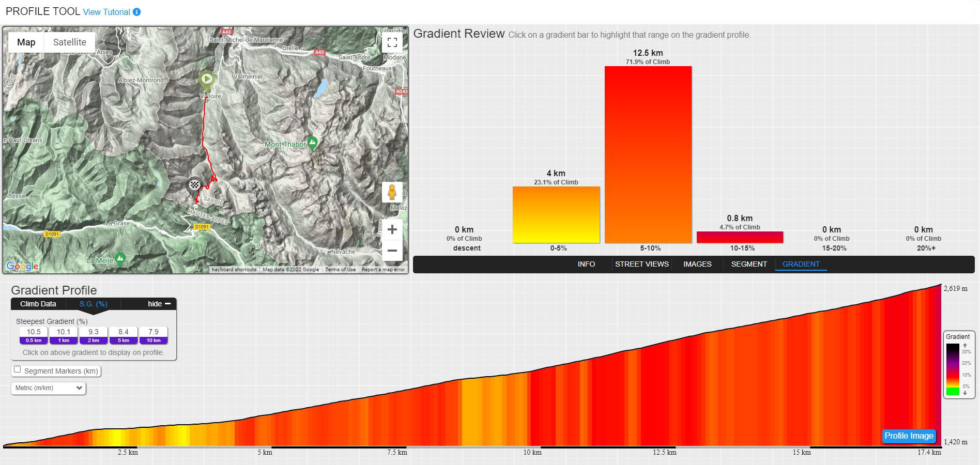Show steepest 1 km gradient 10.1
This screenshot has height=465, width=980.
[x=64, y=335]
